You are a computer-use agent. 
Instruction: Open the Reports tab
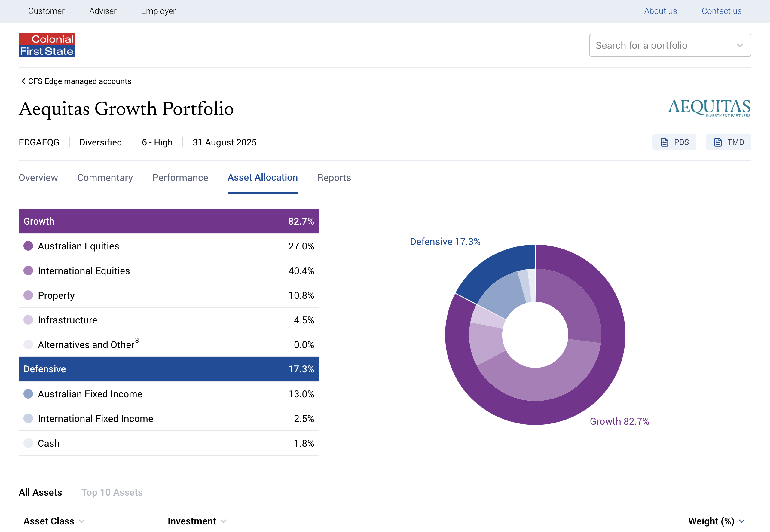click(334, 178)
